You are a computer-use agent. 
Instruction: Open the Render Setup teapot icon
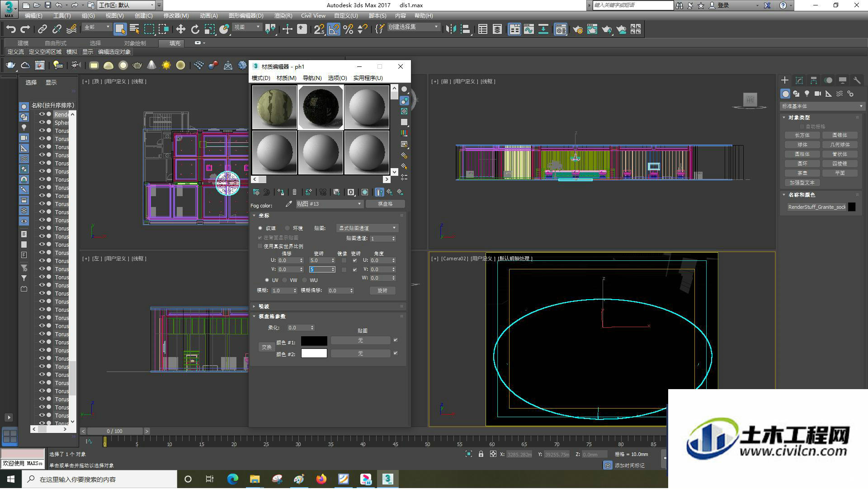(x=577, y=29)
